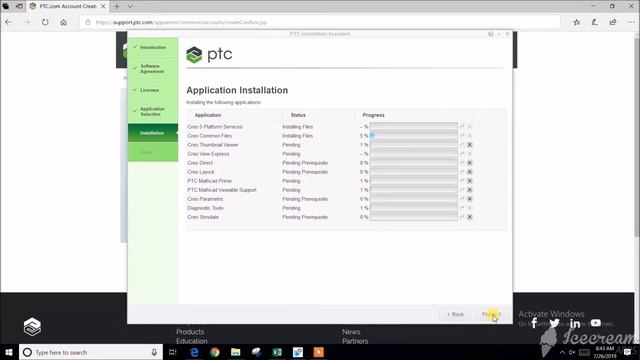Click the Status column header
Viewport: 640px width, 360px height.
click(x=298, y=115)
